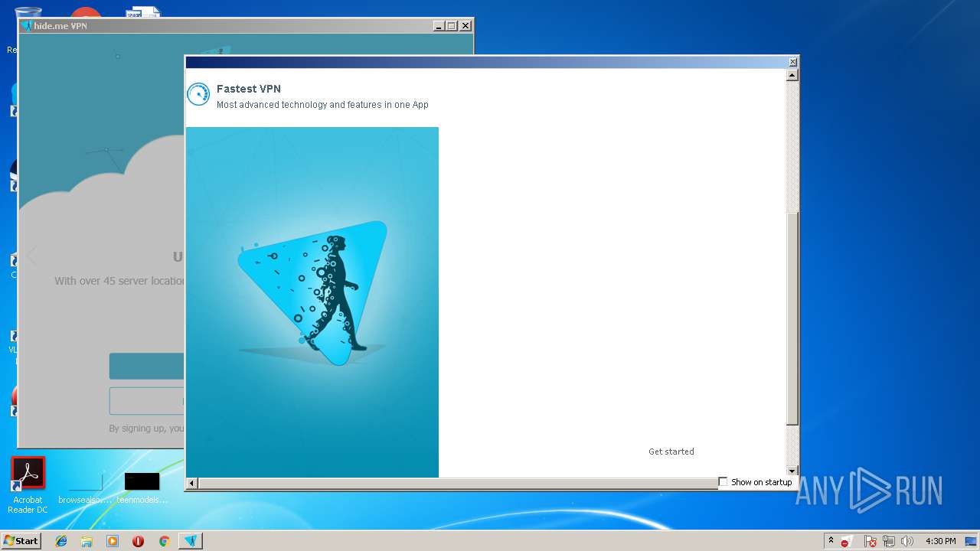Image resolution: width=980 pixels, height=551 pixels.
Task: Launch Google Chrome from taskbar
Action: coord(164,541)
